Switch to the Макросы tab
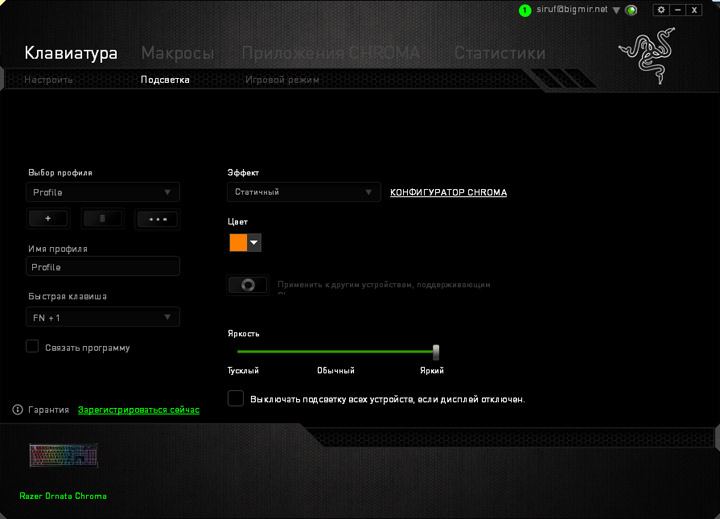720x519 pixels. tap(178, 53)
